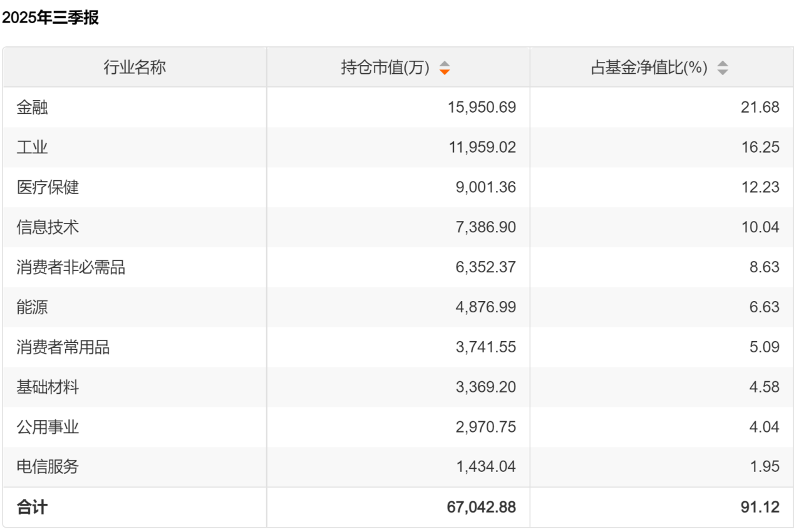Click the 15,950.69 market value cell

point(482,108)
